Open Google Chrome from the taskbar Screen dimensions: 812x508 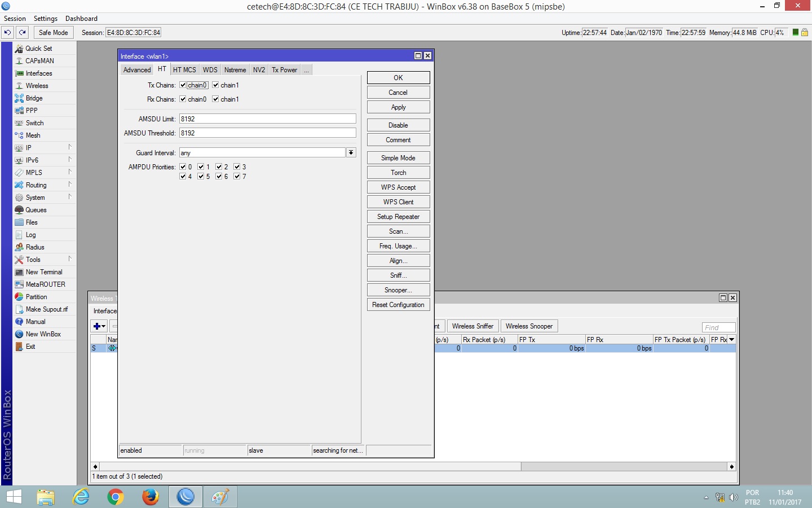pos(116,497)
